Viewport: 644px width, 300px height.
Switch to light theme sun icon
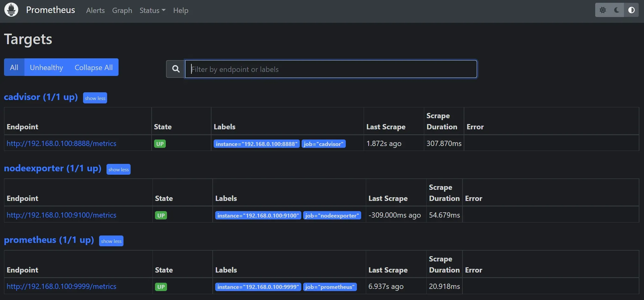click(603, 10)
